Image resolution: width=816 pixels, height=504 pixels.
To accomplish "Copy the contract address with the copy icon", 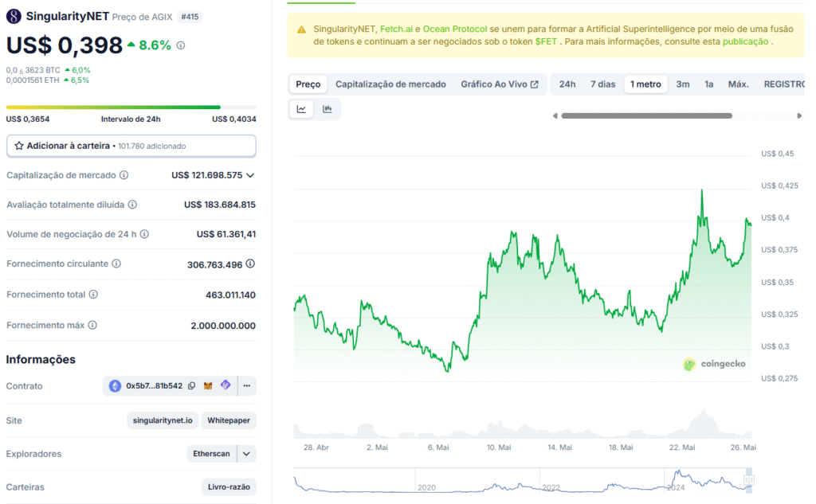I will click(190, 385).
